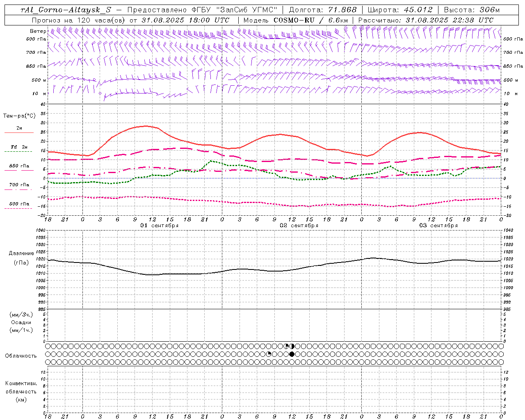Click the forecast start time 31.08.2025 18:00 UTC

(185, 20)
